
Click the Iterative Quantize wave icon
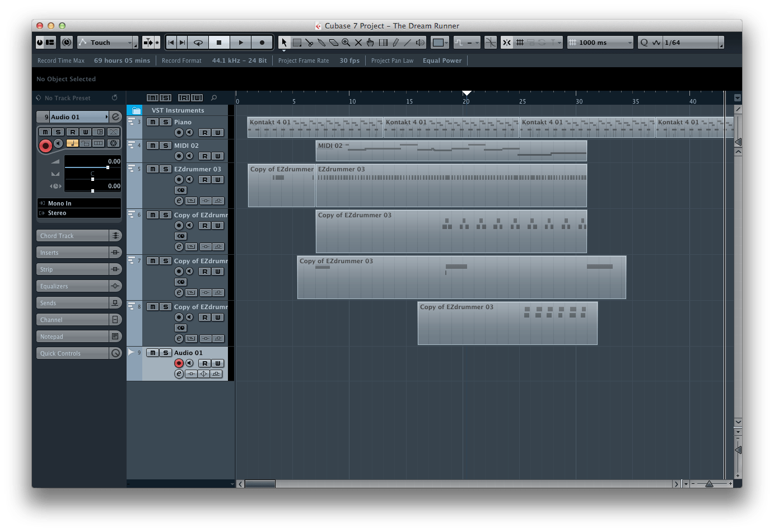click(656, 43)
